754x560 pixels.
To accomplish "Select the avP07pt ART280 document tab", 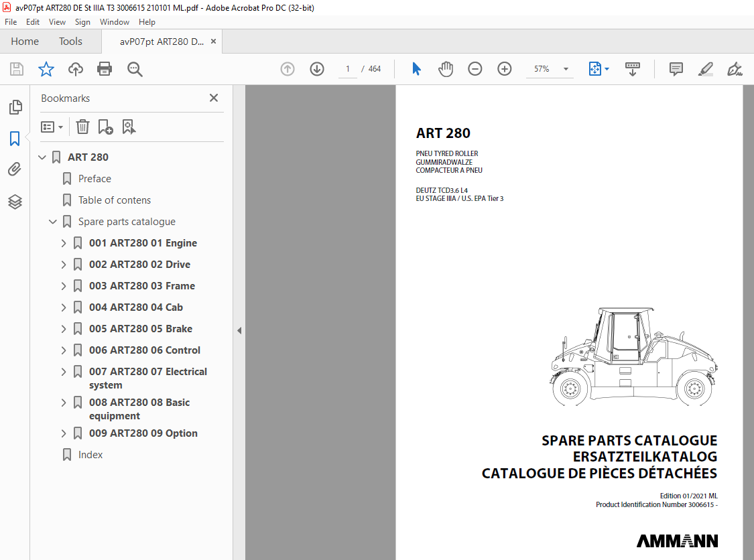I will point(162,42).
